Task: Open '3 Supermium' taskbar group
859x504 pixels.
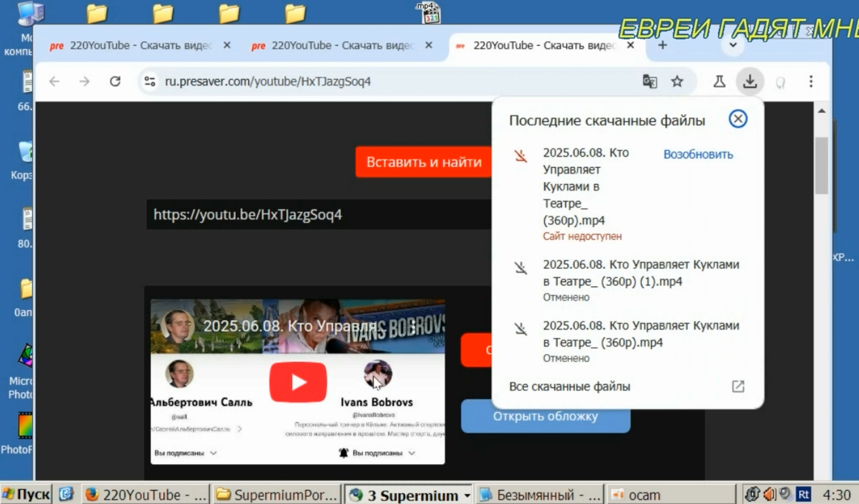Action: point(409,495)
